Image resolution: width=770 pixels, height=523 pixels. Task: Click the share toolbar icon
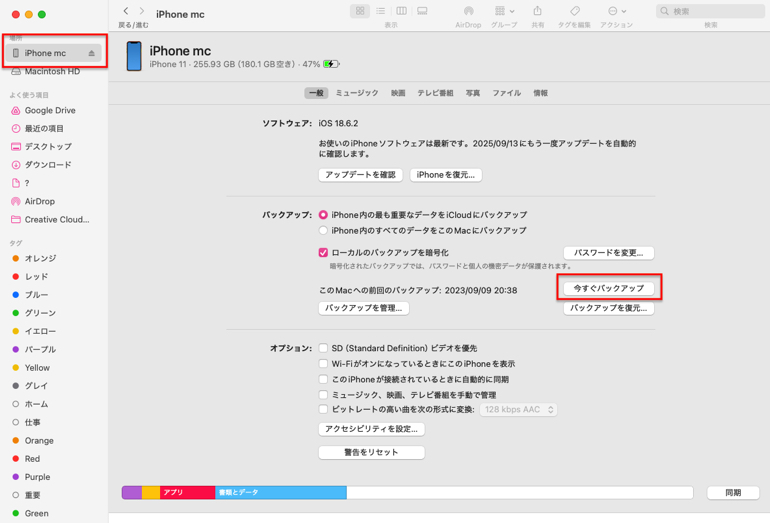(537, 11)
